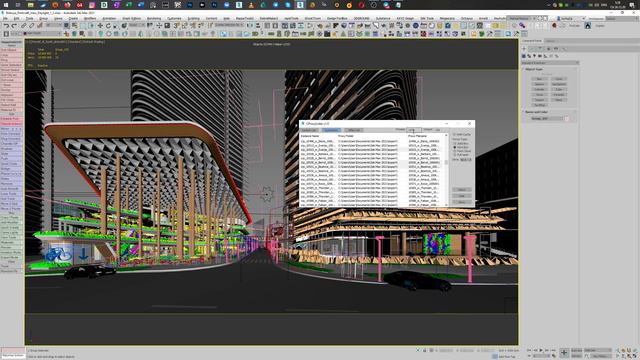This screenshot has width=640, height=360.
Task: Click Rectangular Selection Region icon
Action: coord(83,25)
